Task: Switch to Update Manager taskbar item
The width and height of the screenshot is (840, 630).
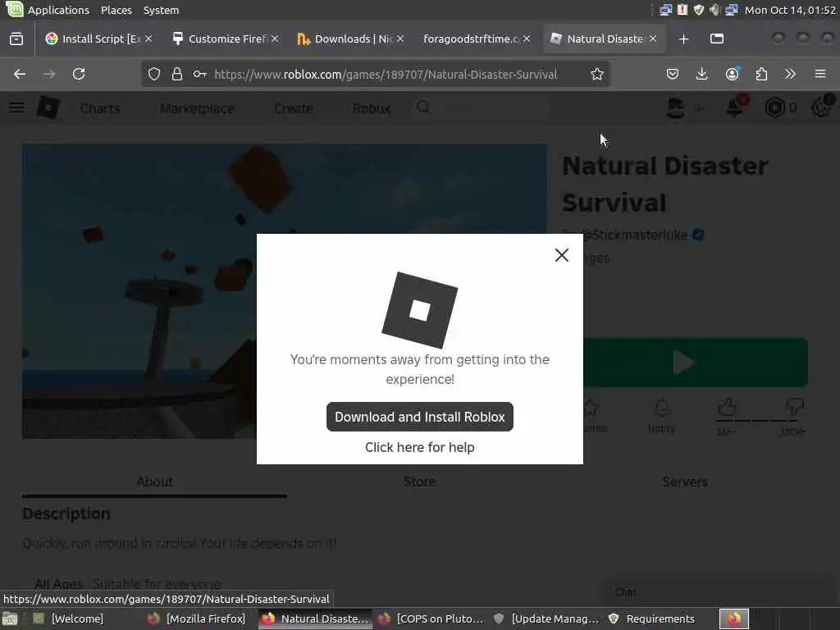Action: pyautogui.click(x=546, y=619)
